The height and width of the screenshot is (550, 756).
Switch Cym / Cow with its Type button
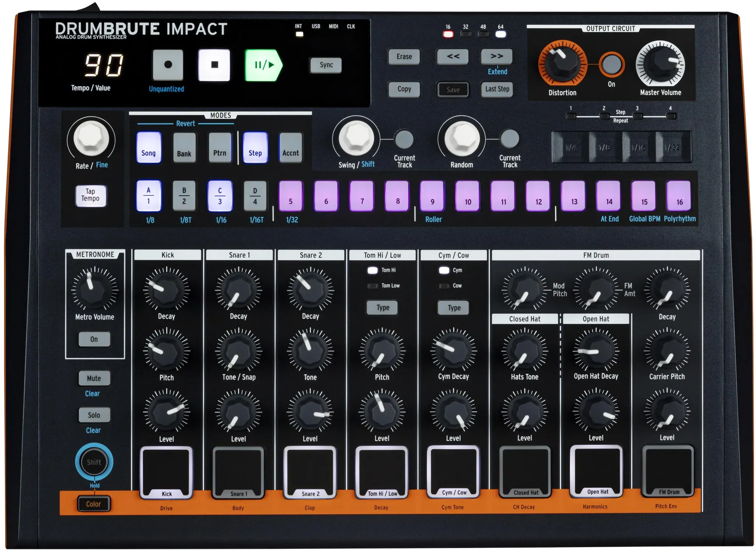[454, 307]
